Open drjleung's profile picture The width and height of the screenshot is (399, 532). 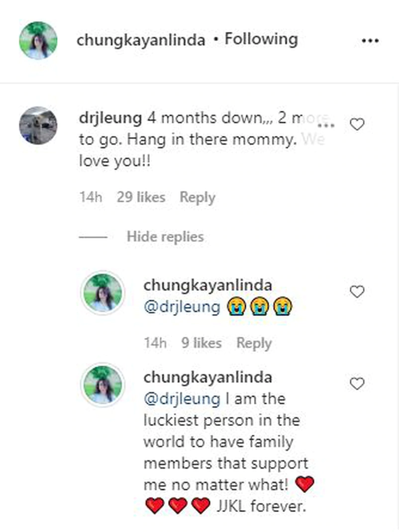click(38, 125)
